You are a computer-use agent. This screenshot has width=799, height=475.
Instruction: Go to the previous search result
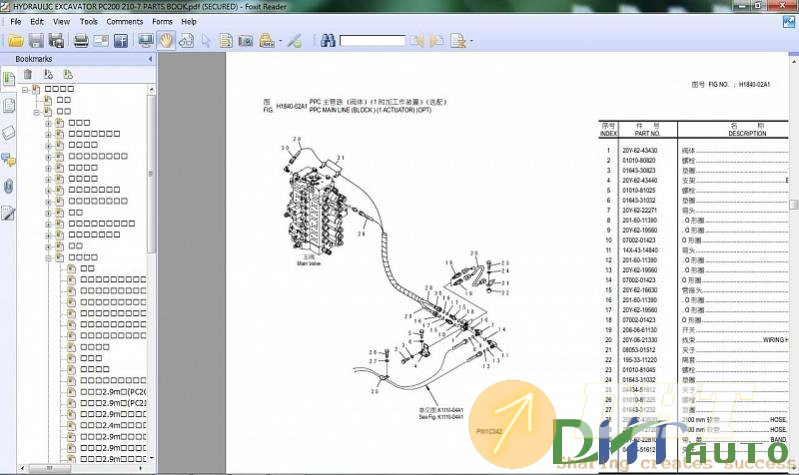click(x=417, y=41)
